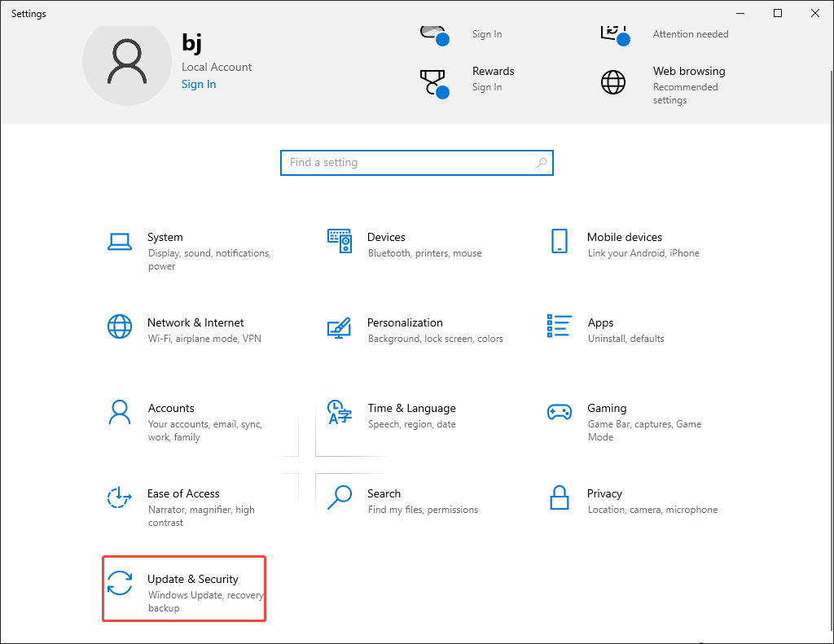Click the user profile avatar

[127, 64]
